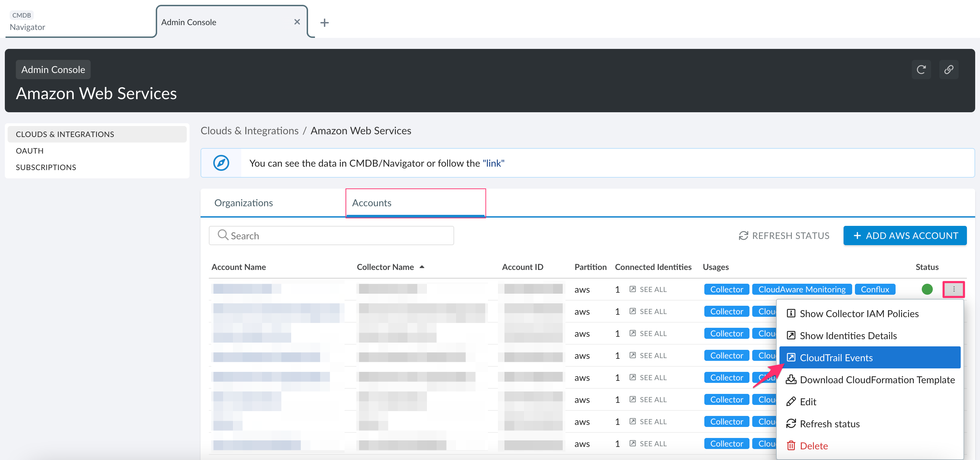Click the CloudAware Monitoring badge
Image resolution: width=980 pixels, height=460 pixels.
pyautogui.click(x=802, y=289)
